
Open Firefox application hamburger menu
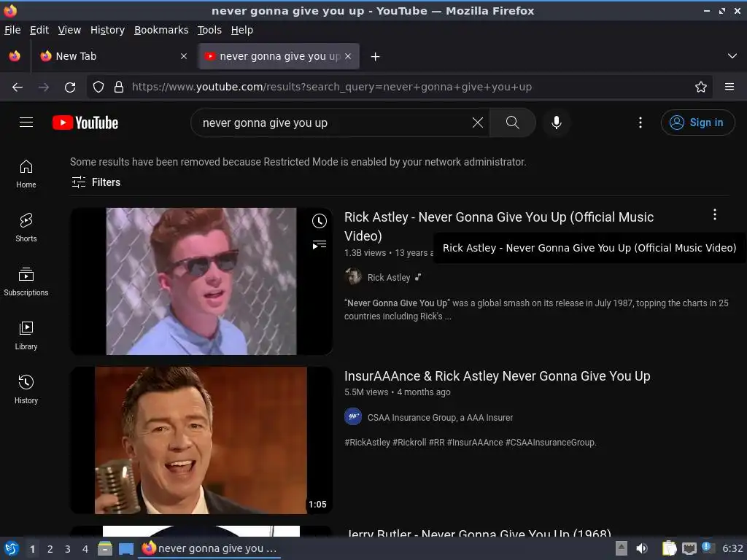click(729, 87)
